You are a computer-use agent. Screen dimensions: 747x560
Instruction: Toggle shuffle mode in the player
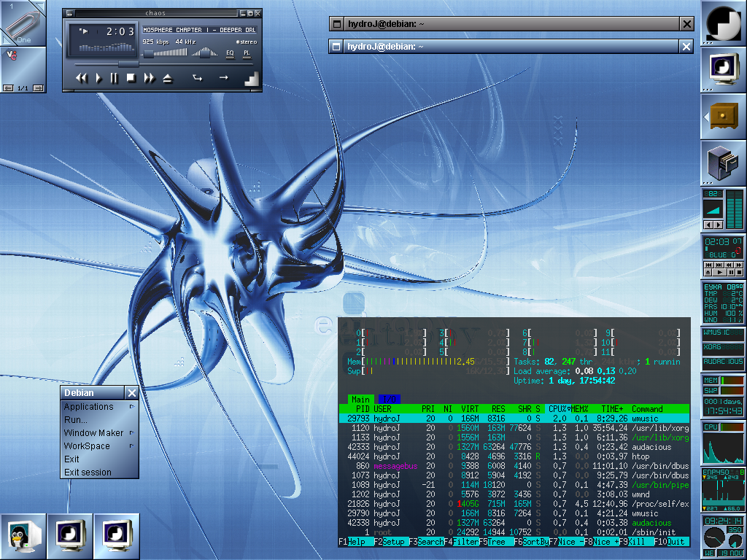[197, 78]
